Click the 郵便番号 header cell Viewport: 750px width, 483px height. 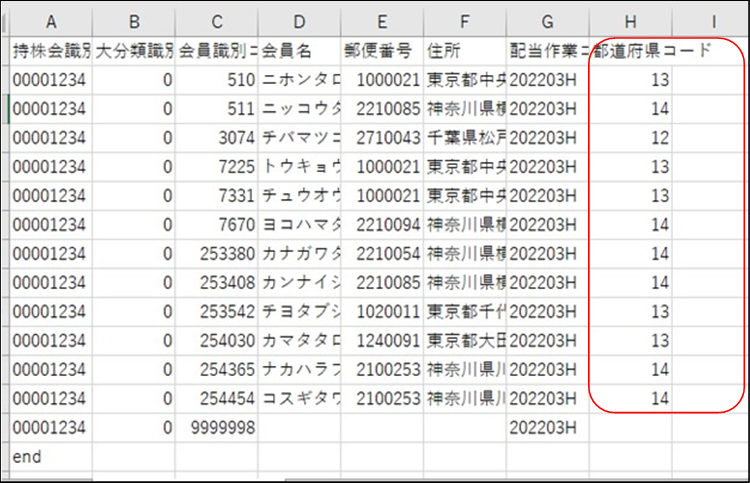(x=382, y=51)
